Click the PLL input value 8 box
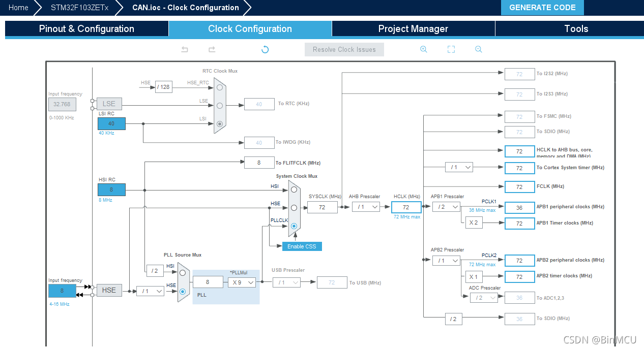Screen dimensions: 644x349 [208, 282]
